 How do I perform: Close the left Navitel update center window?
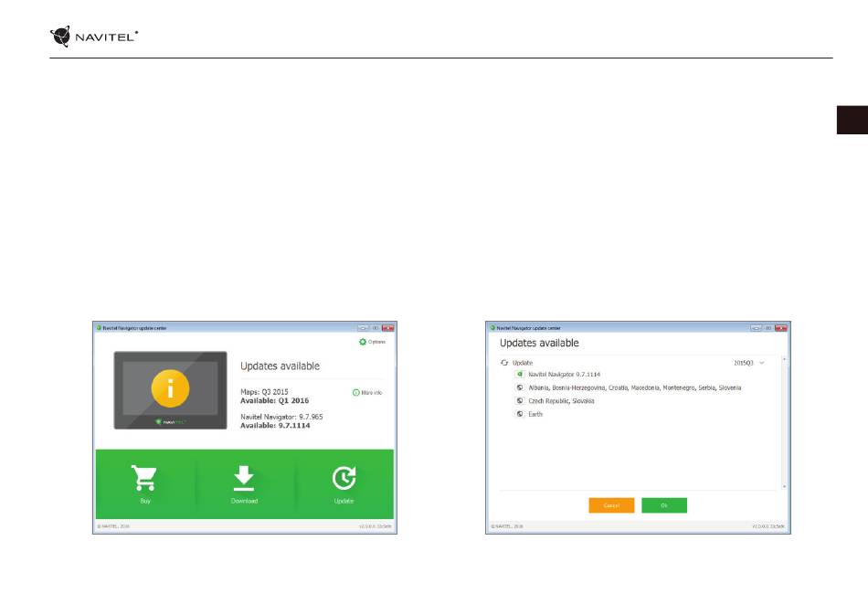(x=387, y=328)
